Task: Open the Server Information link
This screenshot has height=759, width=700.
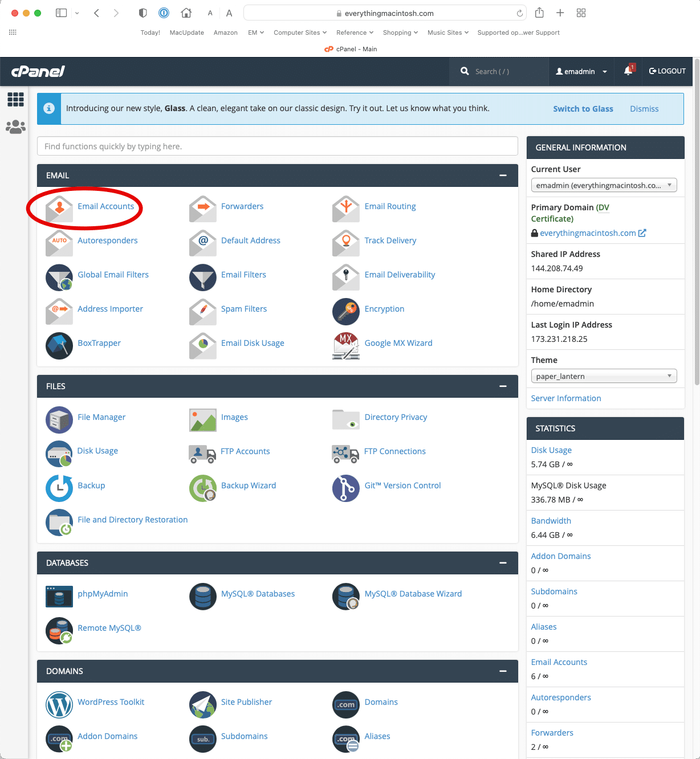Action: coord(566,398)
